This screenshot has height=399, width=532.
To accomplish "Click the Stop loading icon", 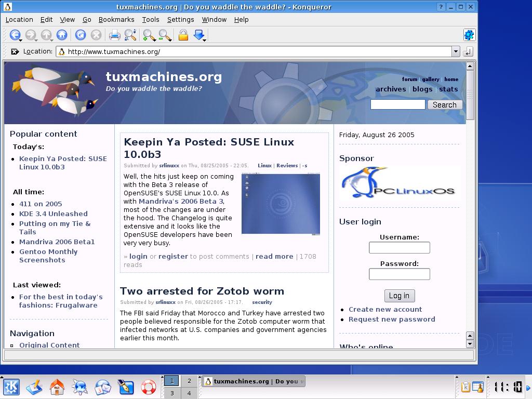I will 96,35.
